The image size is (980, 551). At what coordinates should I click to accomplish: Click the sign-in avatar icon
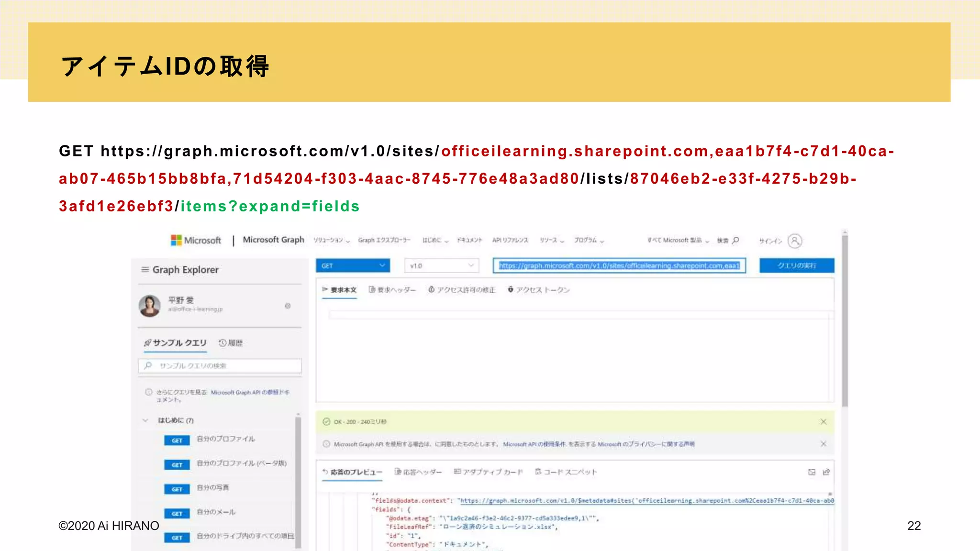click(x=795, y=241)
